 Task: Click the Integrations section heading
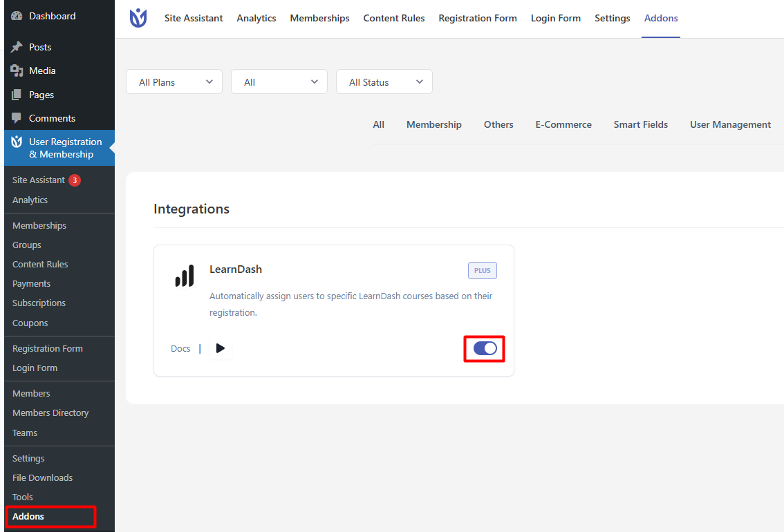[192, 209]
